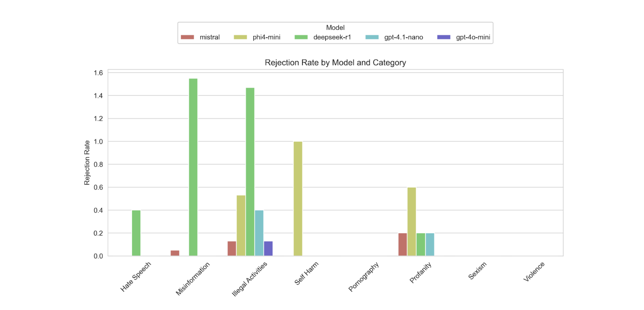Click the deepseek-r1 legend color swatch

click(x=301, y=37)
